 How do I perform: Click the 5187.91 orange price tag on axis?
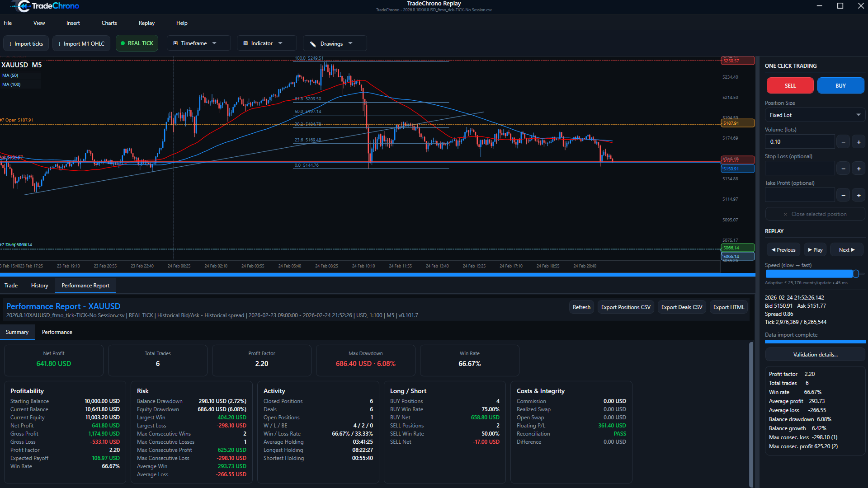(737, 123)
